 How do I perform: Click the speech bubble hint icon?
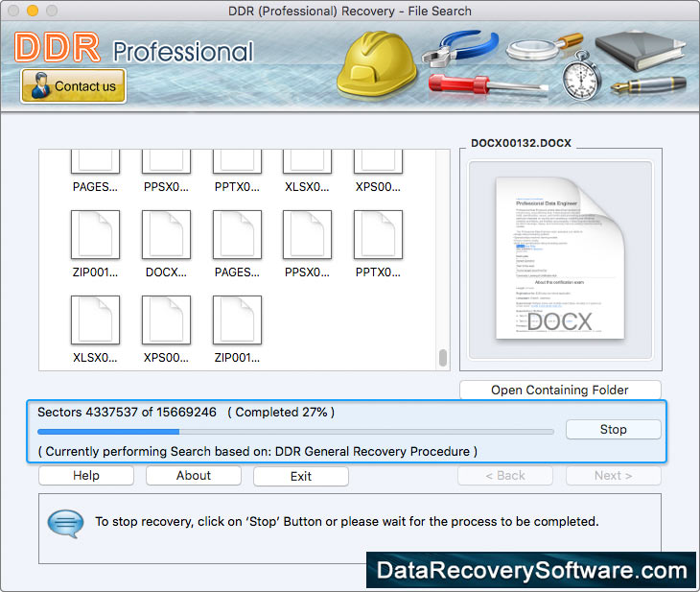pos(65,523)
